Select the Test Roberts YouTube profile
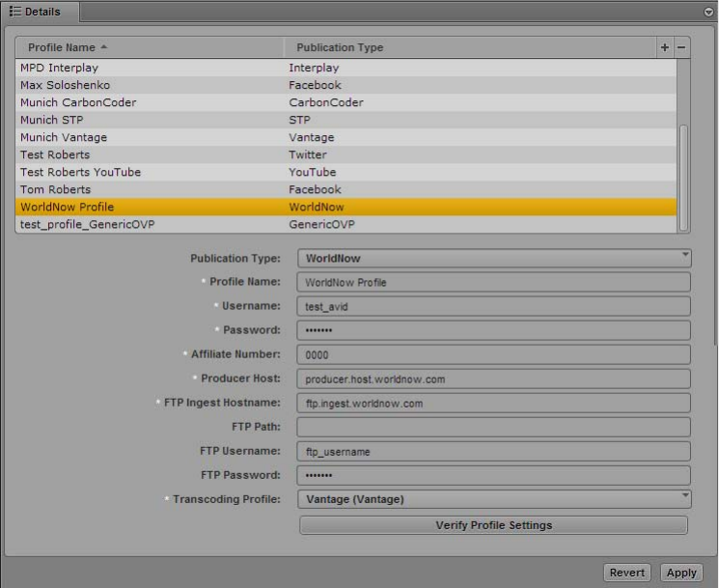 point(346,173)
